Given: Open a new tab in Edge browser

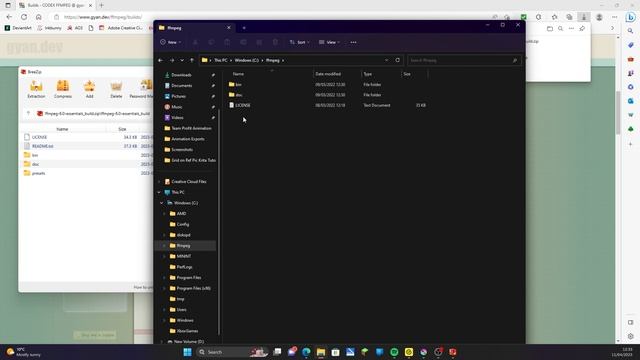Looking at the screenshot, I should tap(101, 5).
